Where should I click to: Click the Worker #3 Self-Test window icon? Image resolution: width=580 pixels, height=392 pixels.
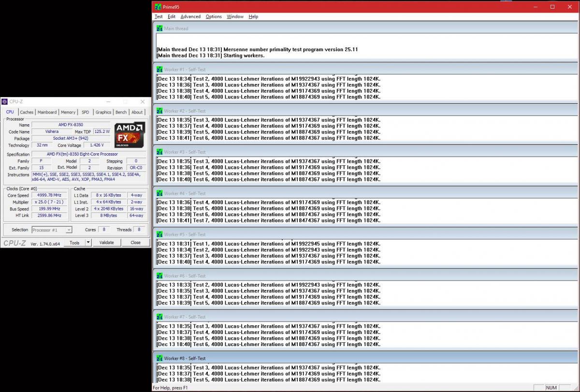[159, 152]
